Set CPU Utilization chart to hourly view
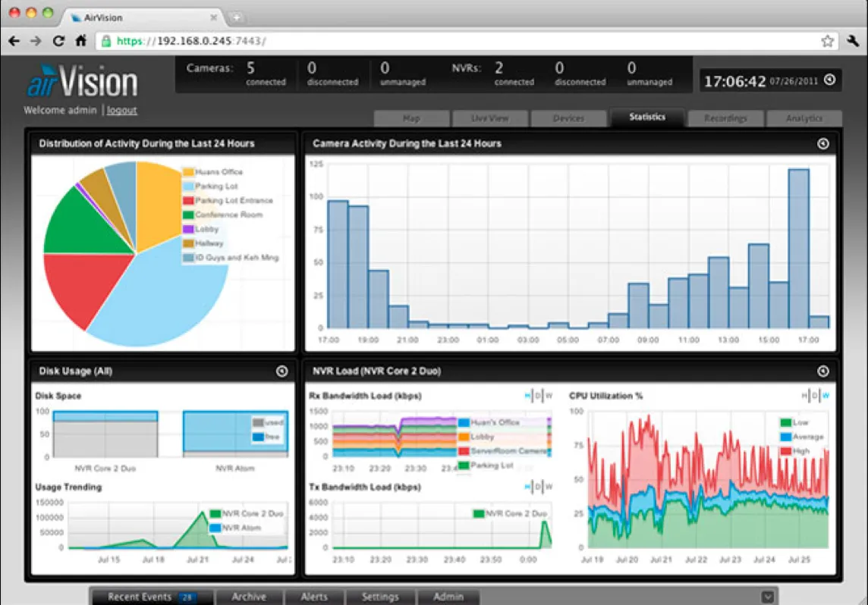This screenshot has width=868, height=605. coord(805,396)
